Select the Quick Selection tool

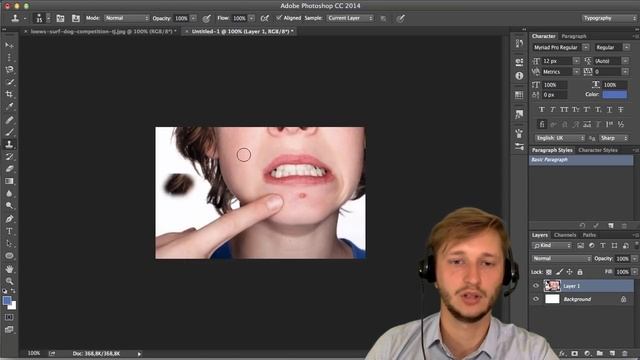coord(9,82)
